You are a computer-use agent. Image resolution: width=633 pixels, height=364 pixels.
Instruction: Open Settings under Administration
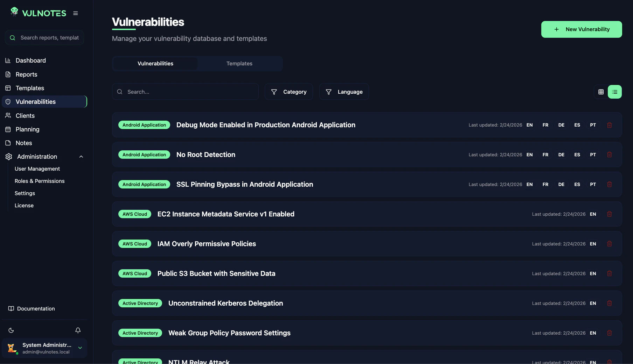pos(25,193)
